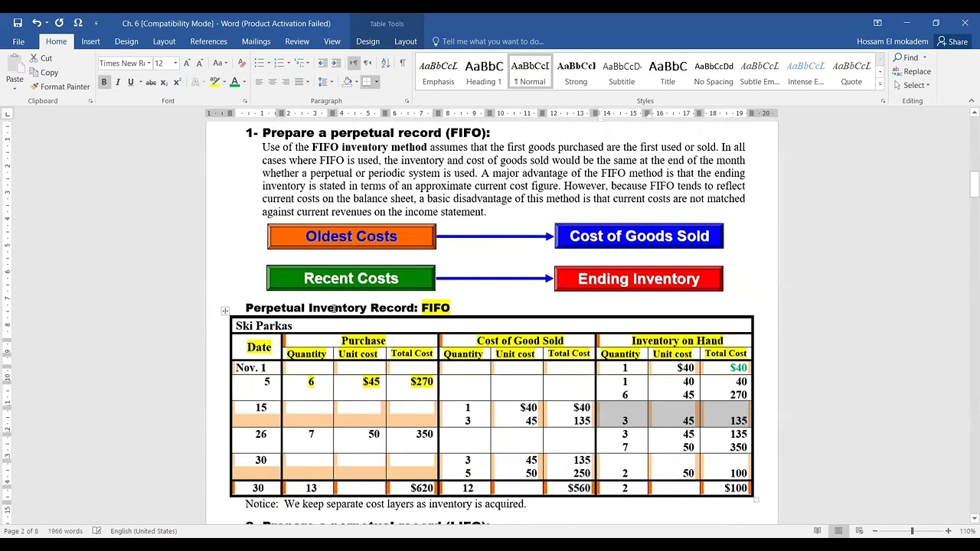Switch to the References tab

point(208,41)
